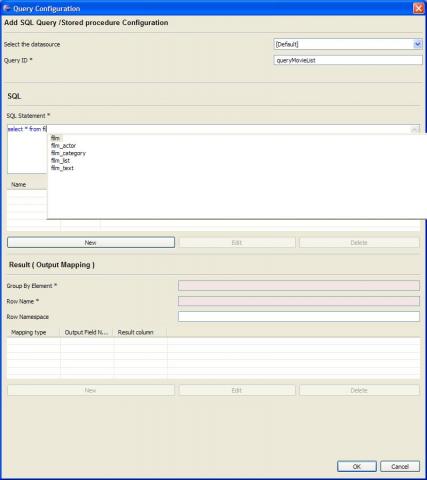Click the New button under Output Mapping
This screenshot has height=480, width=427.
(91, 390)
